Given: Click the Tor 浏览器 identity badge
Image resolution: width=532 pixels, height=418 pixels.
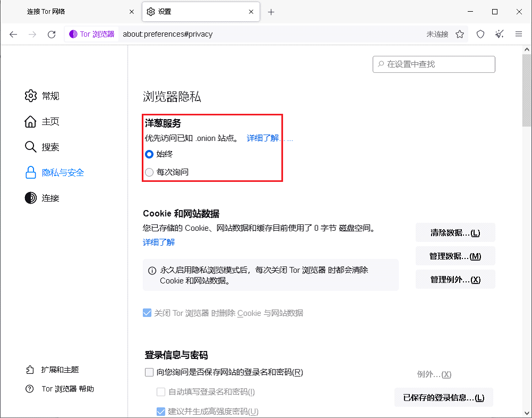Looking at the screenshot, I should point(91,34).
